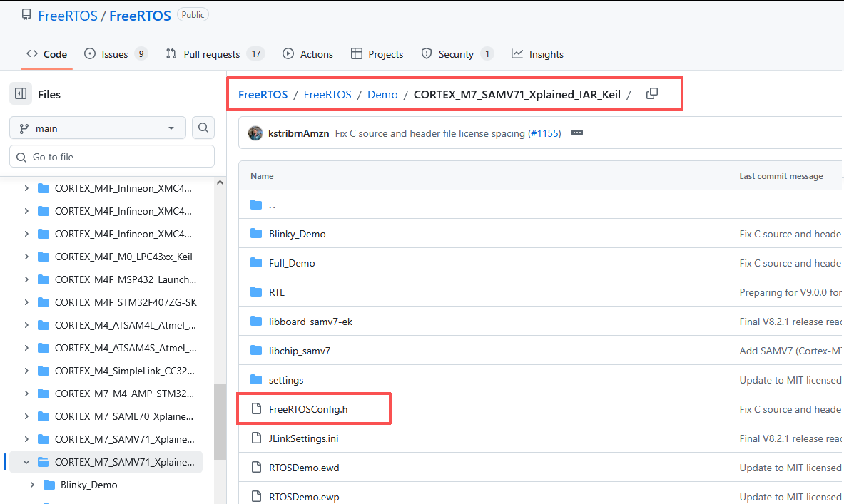Open the settings folder link
Viewport: 844px width, 504px height.
[286, 380]
